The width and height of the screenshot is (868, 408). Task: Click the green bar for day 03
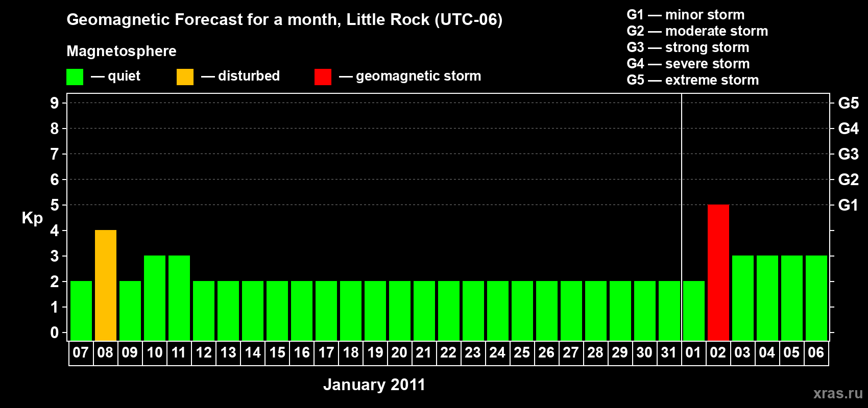point(743,298)
